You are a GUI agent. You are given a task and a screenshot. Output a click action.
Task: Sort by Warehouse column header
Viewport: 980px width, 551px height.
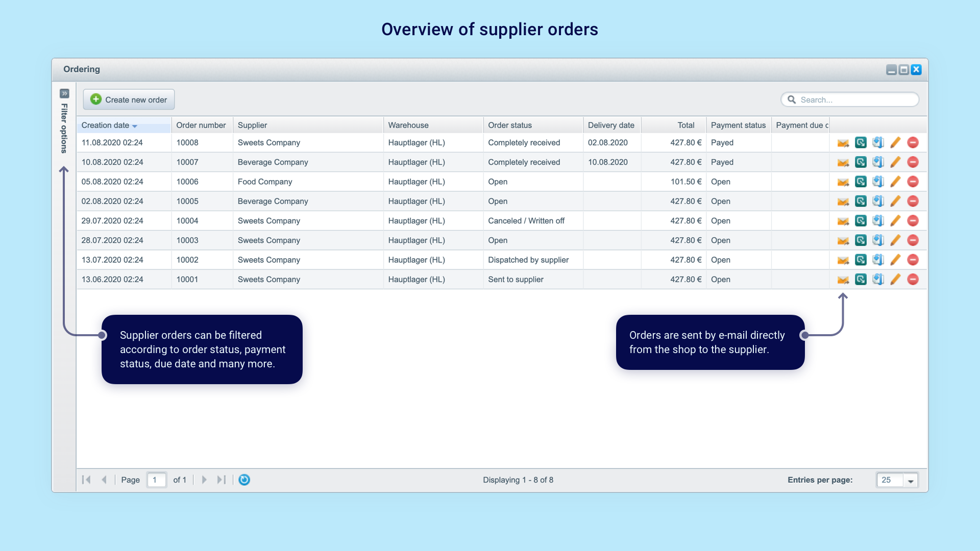[433, 126]
